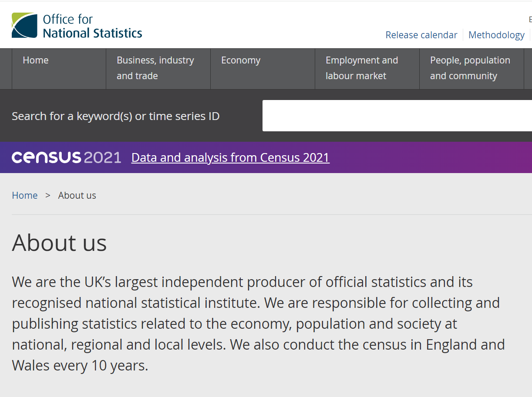Open Employment and labour market menu
The image size is (532, 397).
click(367, 69)
